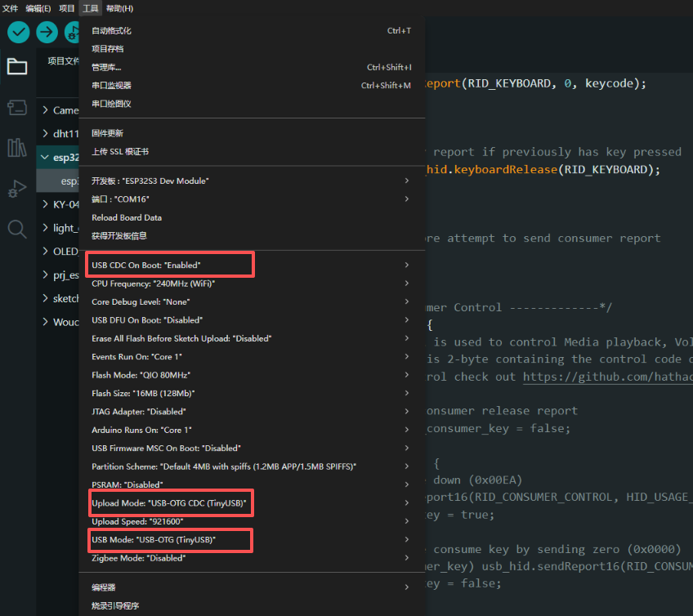Screen dimensions: 693x616
Task: Open the Library Manager books icon
Action: pyautogui.click(x=16, y=147)
